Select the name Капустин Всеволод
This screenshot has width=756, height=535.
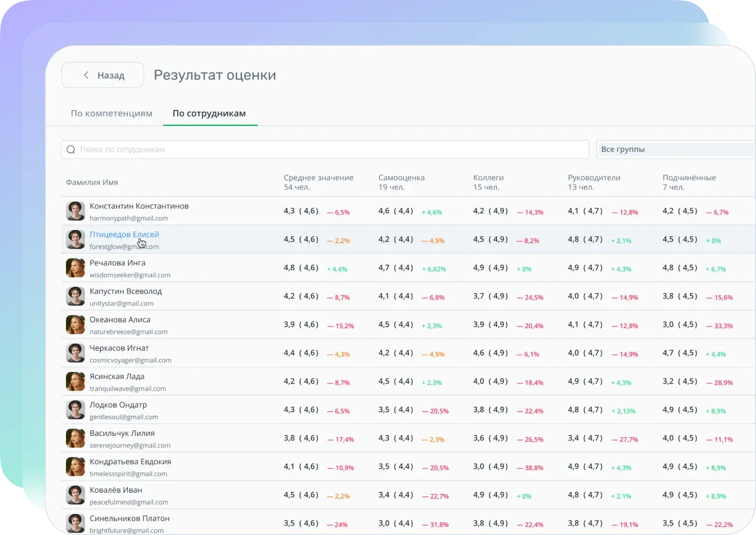125,291
